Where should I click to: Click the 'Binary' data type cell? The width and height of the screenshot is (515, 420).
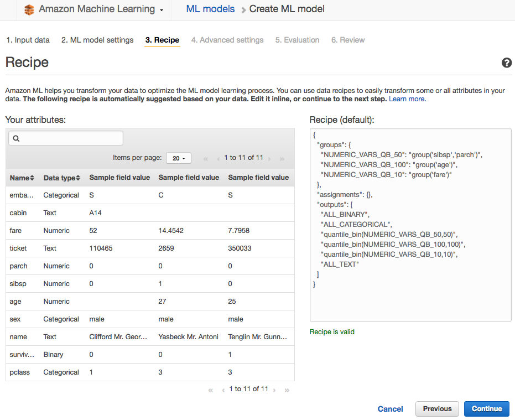coord(53,355)
